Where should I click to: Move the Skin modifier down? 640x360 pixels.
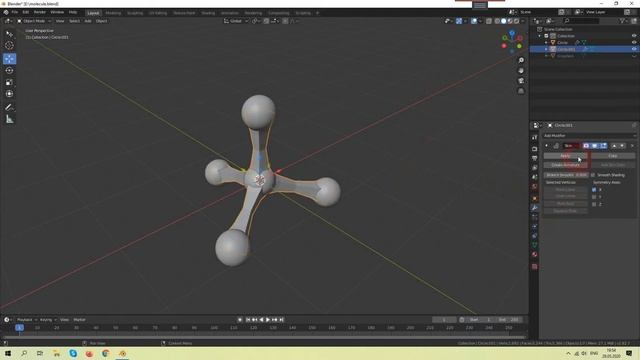click(x=622, y=146)
